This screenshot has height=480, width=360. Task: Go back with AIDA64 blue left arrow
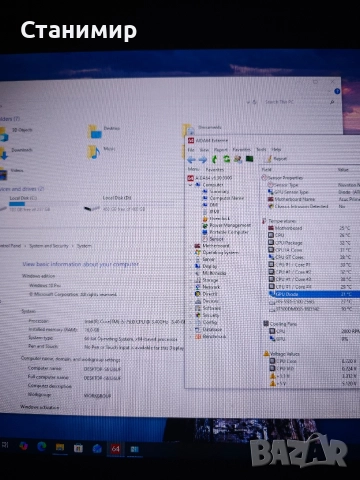191,160
